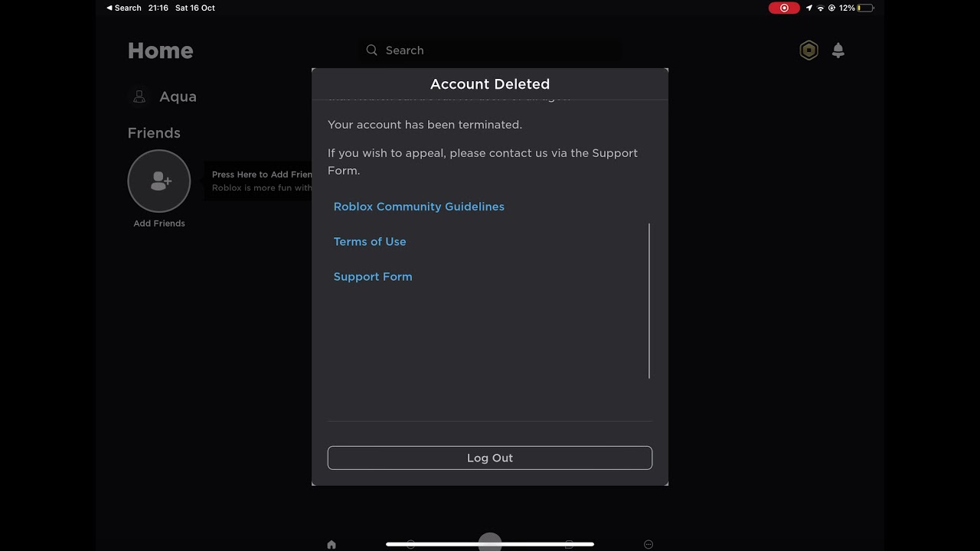Click the Search magnifier icon

[372, 51]
